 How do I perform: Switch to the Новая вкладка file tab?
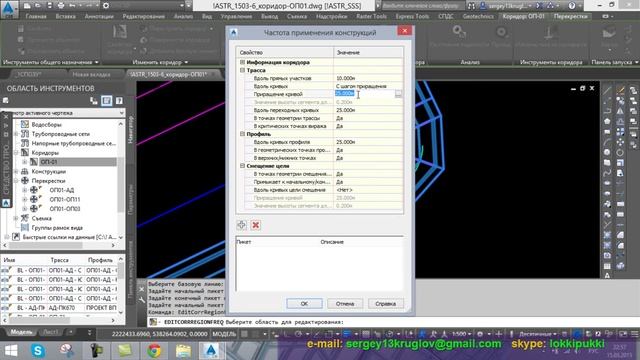91,74
